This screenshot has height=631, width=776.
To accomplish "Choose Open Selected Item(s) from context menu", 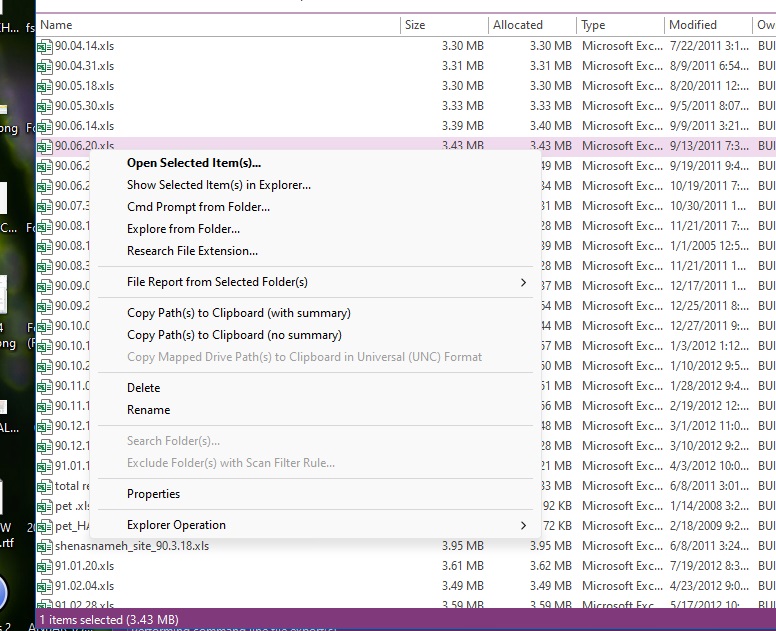I will point(193,163).
